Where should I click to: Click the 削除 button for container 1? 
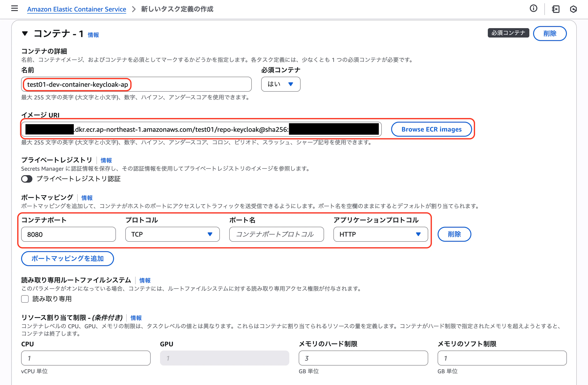click(x=550, y=33)
